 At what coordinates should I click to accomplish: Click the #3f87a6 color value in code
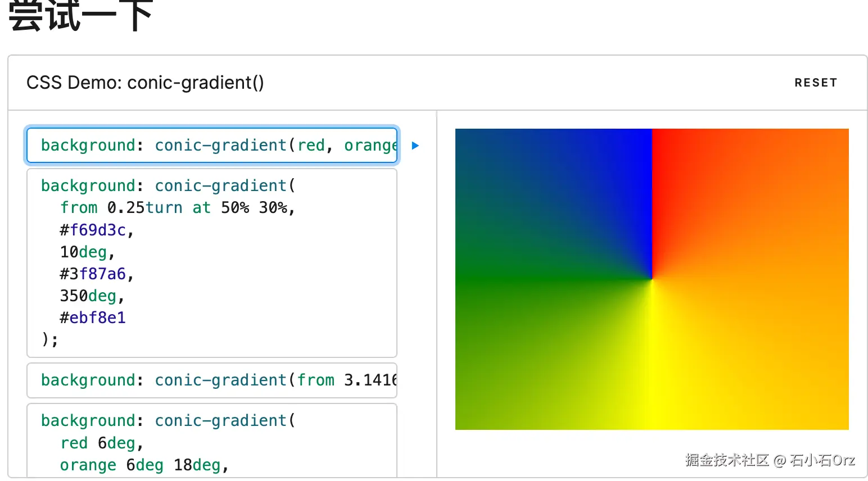(93, 274)
